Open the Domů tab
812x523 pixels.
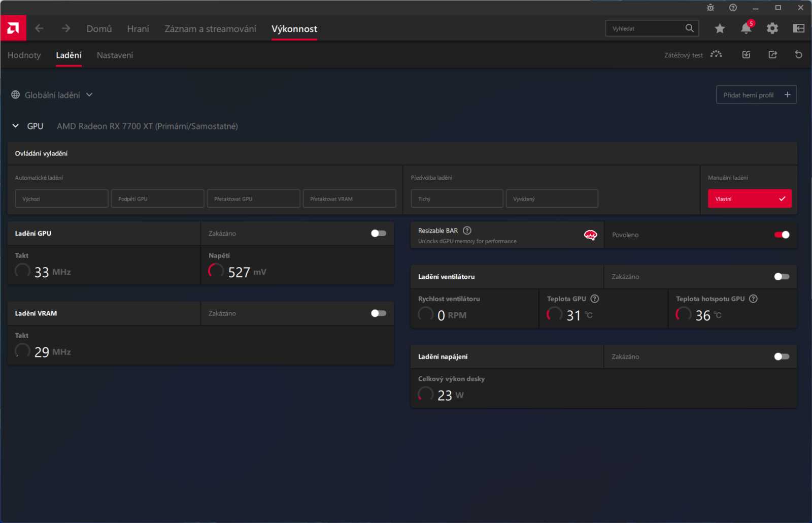click(x=99, y=29)
